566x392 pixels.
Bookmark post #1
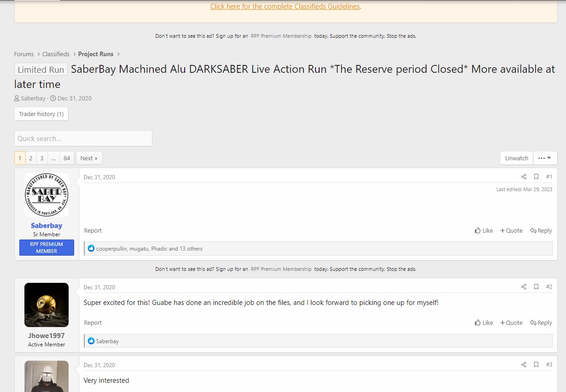click(536, 177)
